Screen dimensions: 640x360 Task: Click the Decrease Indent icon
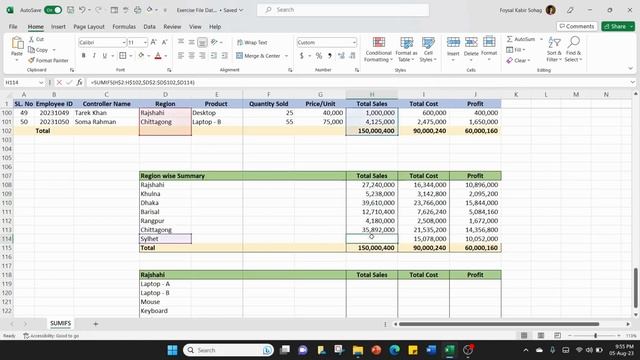(x=213, y=56)
